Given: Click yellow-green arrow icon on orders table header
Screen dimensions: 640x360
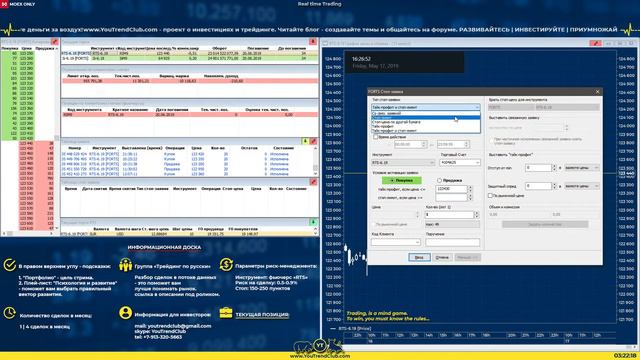Looking at the screenshot, I should click(305, 141).
